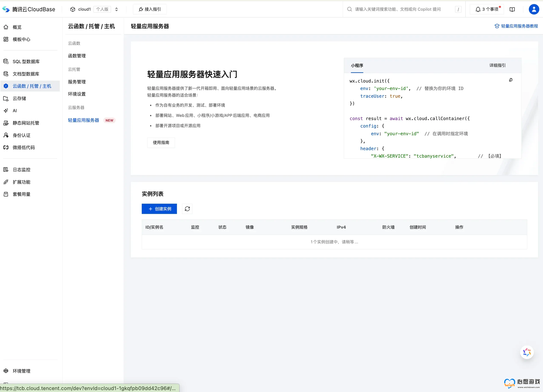Open notifications bell showing 3 个事项

pos(487,9)
